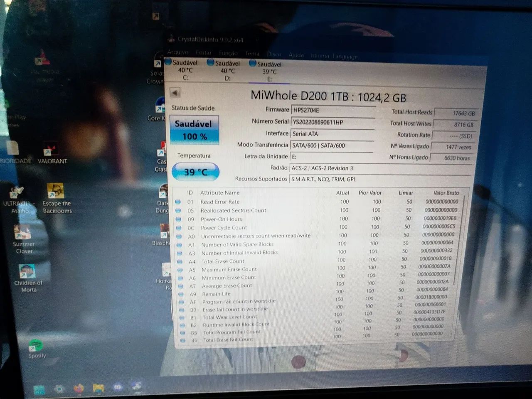This screenshot has width=532, height=399.
Task: Open the Arquivo menu
Action: click(x=178, y=52)
